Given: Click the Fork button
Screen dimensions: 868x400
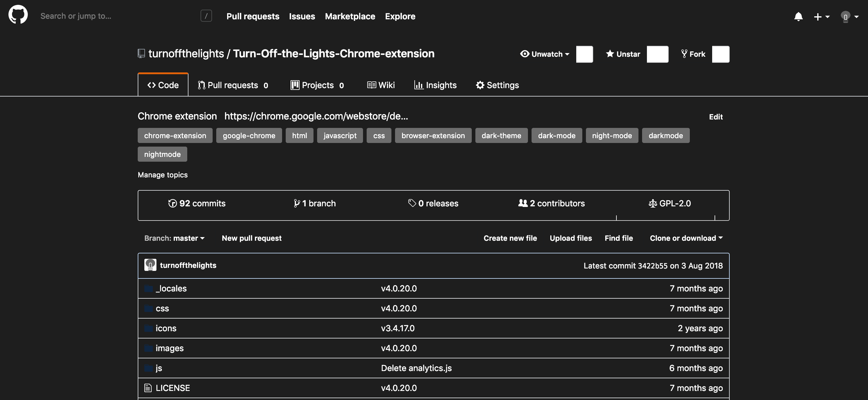Looking at the screenshot, I should 693,54.
